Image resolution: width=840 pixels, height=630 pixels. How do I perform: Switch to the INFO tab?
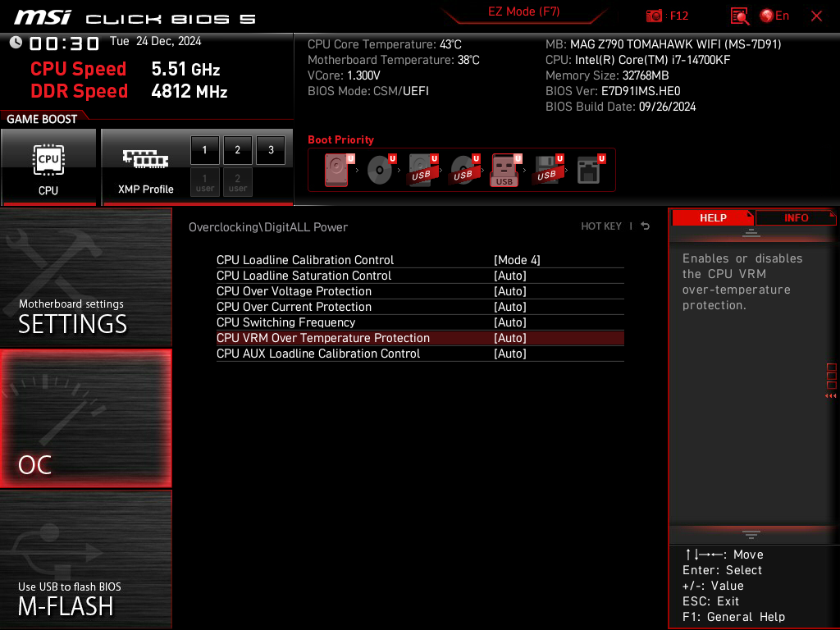tap(796, 218)
